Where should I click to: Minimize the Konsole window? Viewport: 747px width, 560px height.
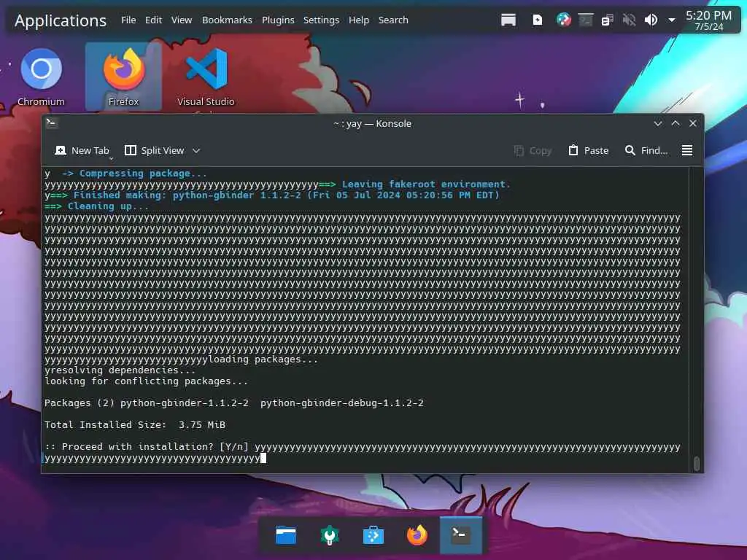pyautogui.click(x=658, y=123)
